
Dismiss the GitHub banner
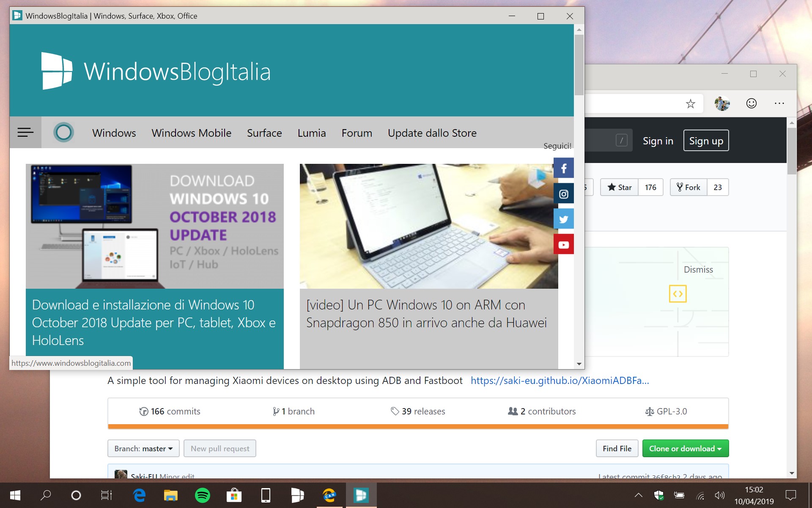(x=698, y=270)
